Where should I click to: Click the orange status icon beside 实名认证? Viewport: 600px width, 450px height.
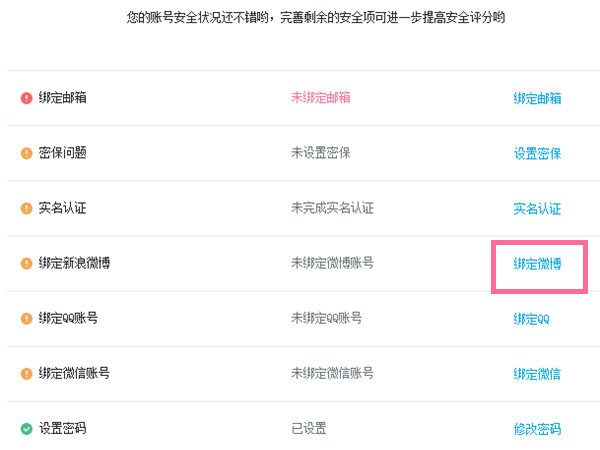point(26,208)
